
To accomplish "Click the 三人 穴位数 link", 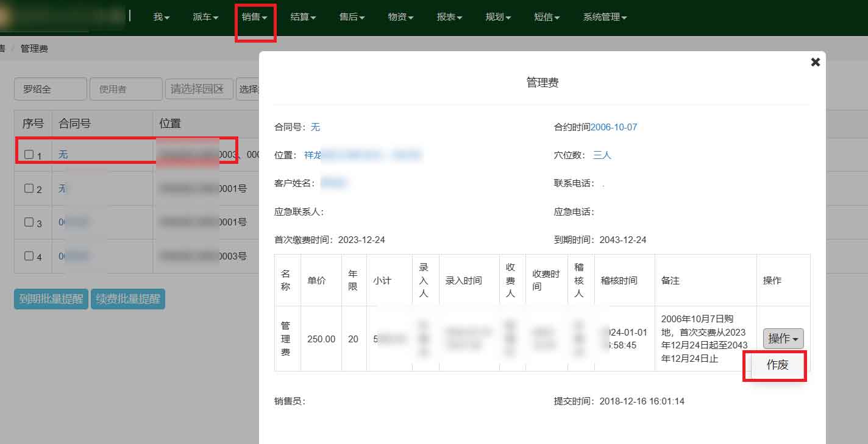I will coord(602,155).
